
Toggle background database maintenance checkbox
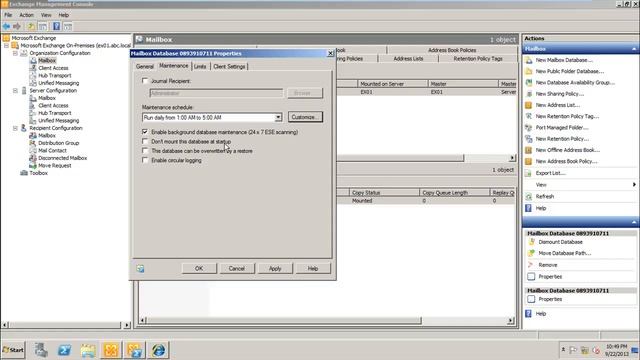145,132
